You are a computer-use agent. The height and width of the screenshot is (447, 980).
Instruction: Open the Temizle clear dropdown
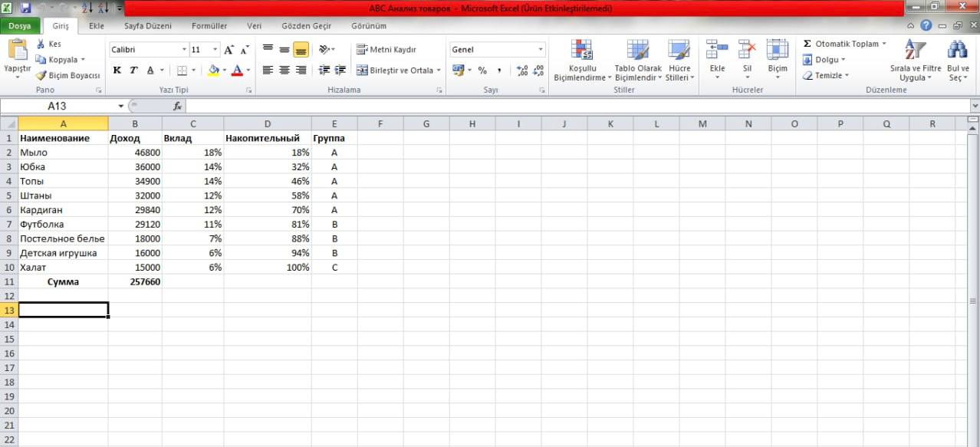point(827,75)
